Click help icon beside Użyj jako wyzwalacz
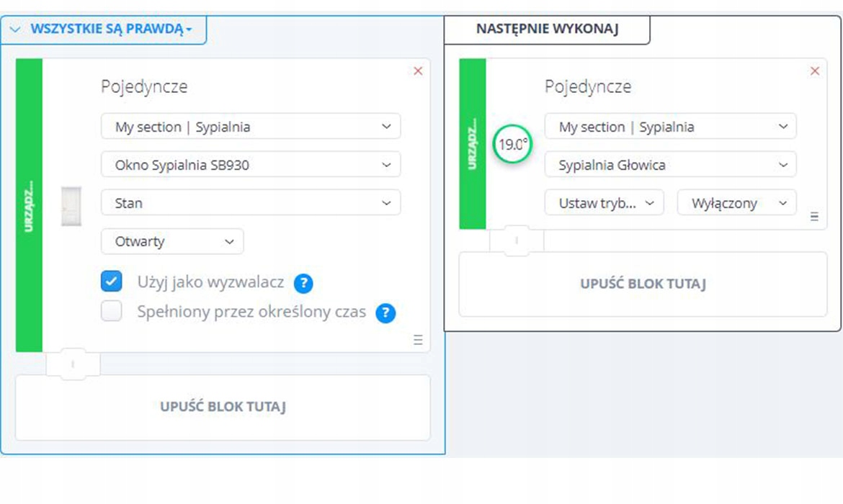The image size is (843, 504). 303,283
